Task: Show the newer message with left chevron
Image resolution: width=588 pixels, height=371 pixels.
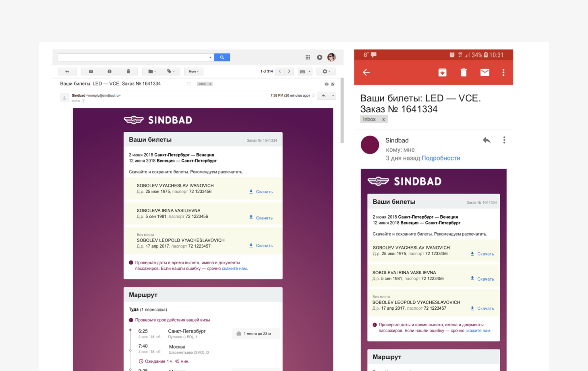Action: pos(280,71)
